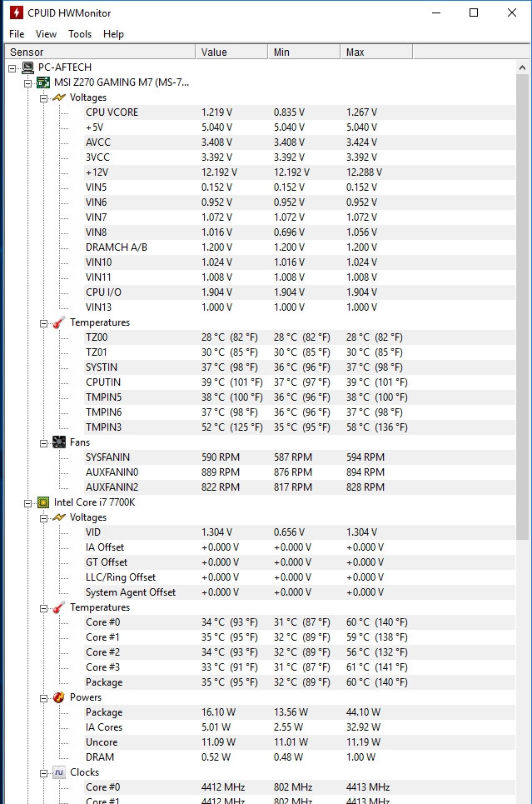Click the HWMonitor lightning app icon
Screen dimensions: 532x804
click(x=15, y=12)
